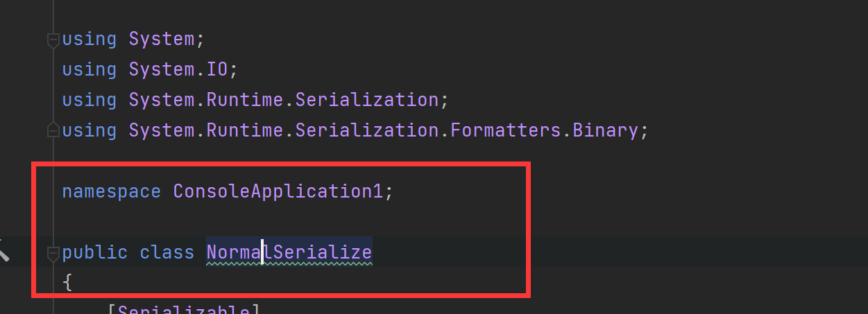Click "System" in the System.IO using line
The image size is (868, 314).
[x=162, y=69]
